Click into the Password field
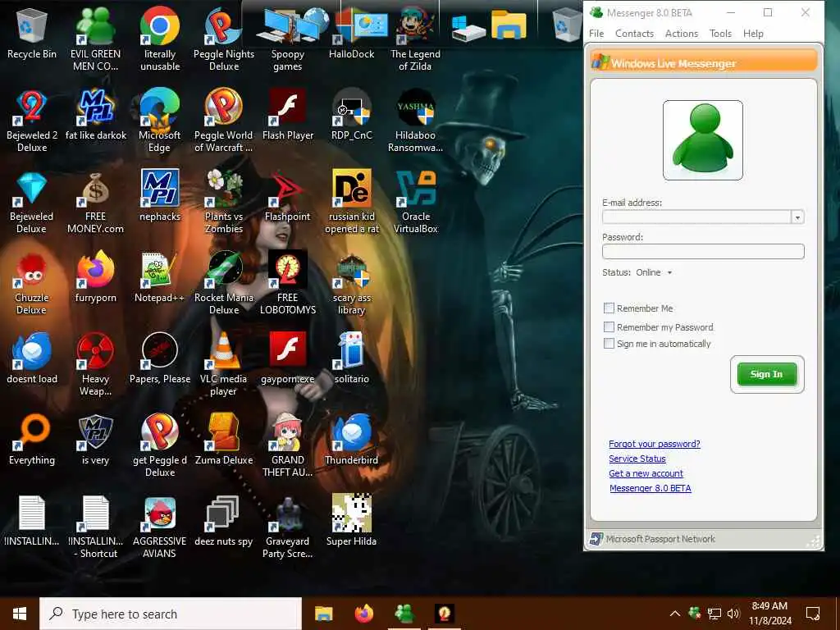 (x=703, y=251)
